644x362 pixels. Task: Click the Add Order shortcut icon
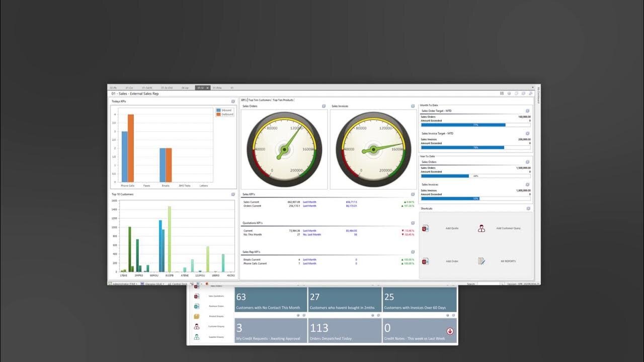click(425, 261)
